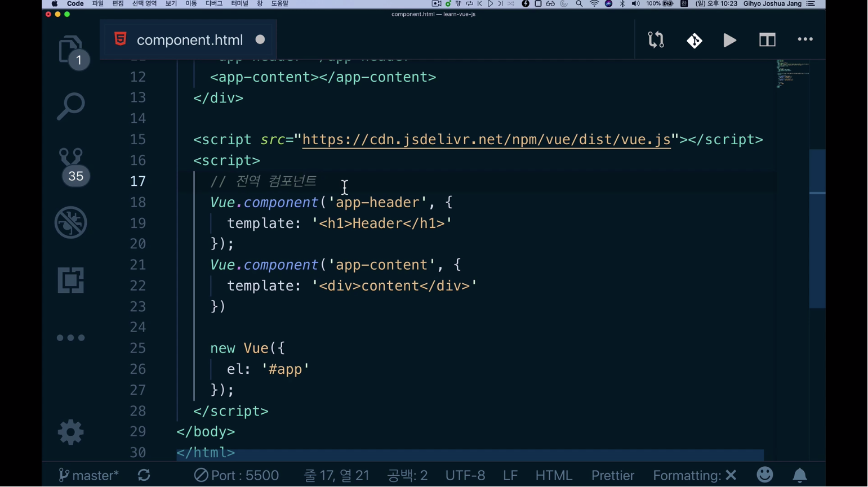This screenshot has height=487, width=868.
Task: Toggle Formatting in status bar
Action: click(x=694, y=475)
